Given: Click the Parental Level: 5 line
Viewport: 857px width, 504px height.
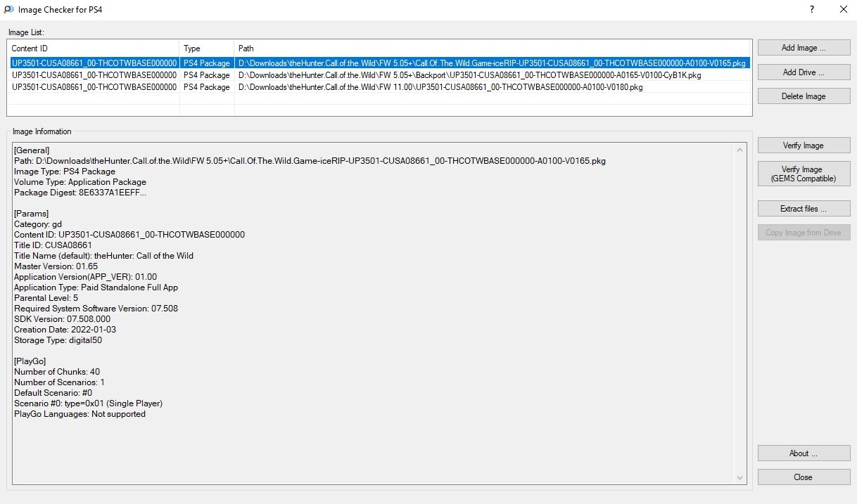Looking at the screenshot, I should click(x=46, y=298).
